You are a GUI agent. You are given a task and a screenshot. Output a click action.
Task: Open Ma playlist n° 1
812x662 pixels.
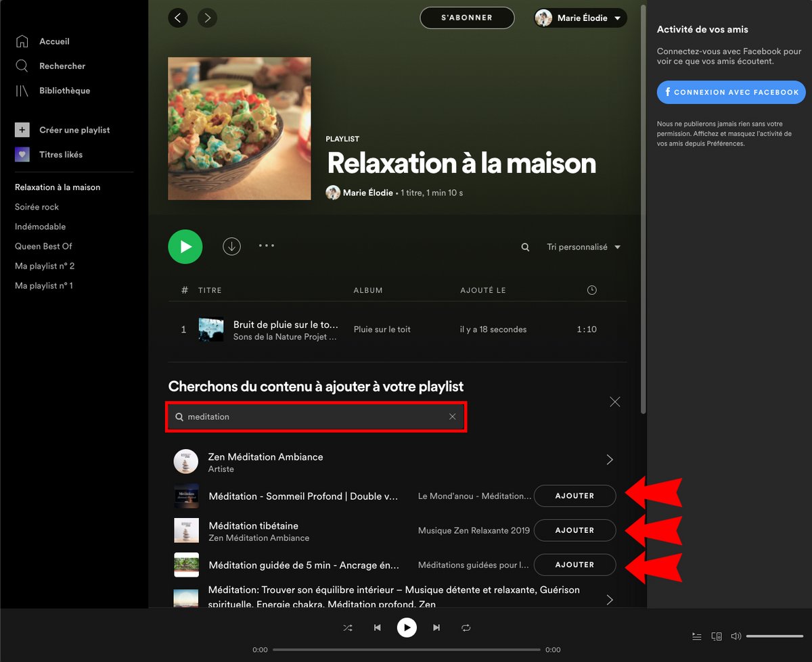tap(44, 285)
